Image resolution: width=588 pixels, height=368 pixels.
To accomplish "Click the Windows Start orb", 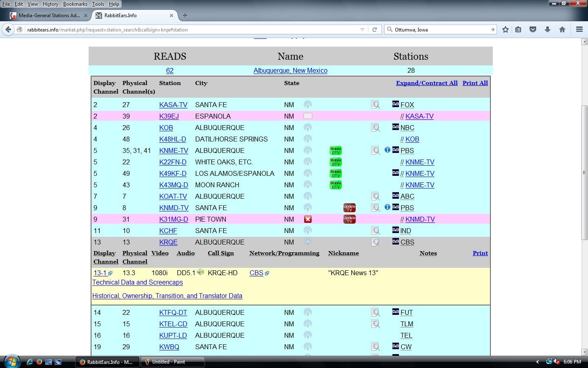I will click(x=11, y=361).
